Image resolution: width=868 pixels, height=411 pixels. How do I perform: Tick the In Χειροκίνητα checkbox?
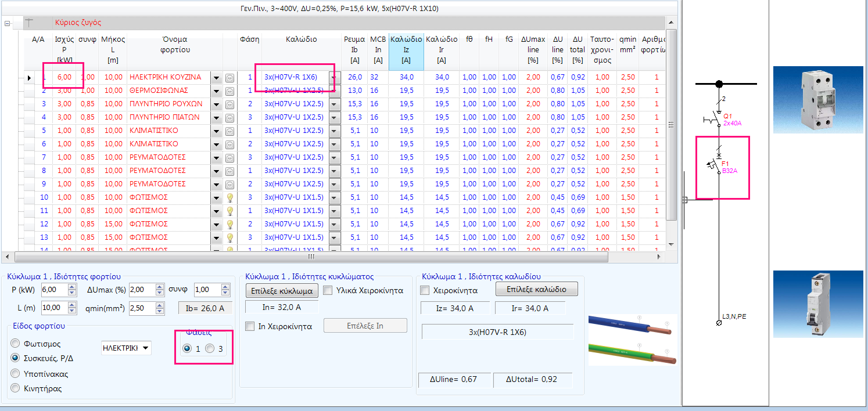tap(250, 326)
